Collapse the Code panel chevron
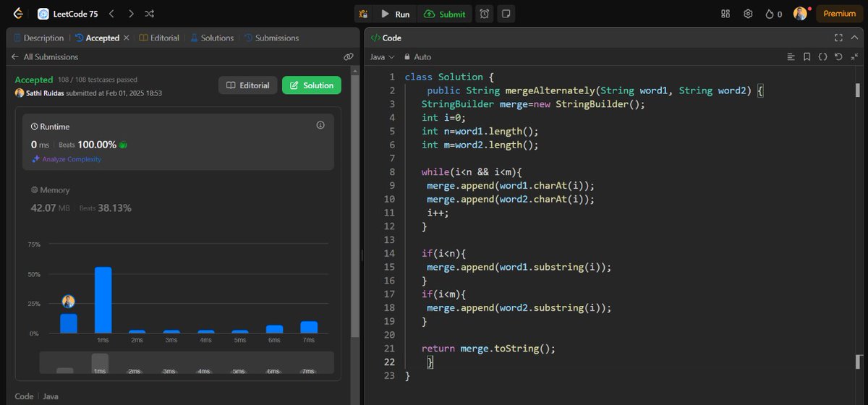The image size is (868, 405). point(854,38)
